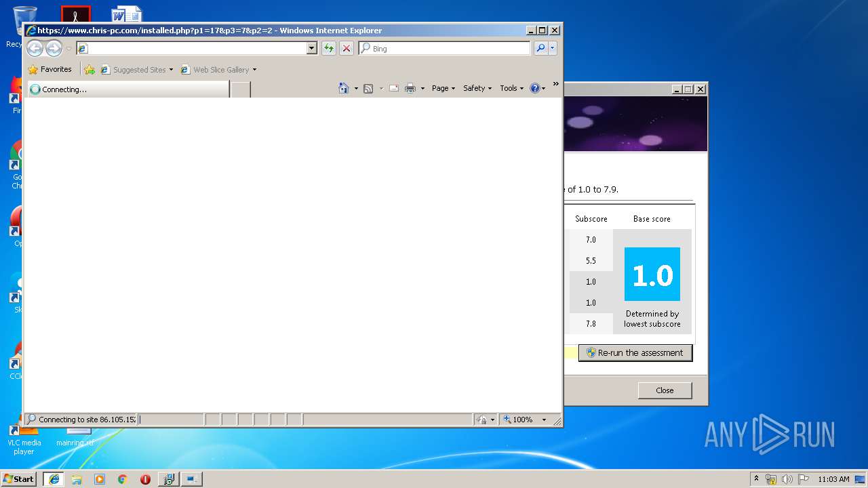Launch Opera from the taskbar
Screen dimensions: 868x488
[x=145, y=479]
